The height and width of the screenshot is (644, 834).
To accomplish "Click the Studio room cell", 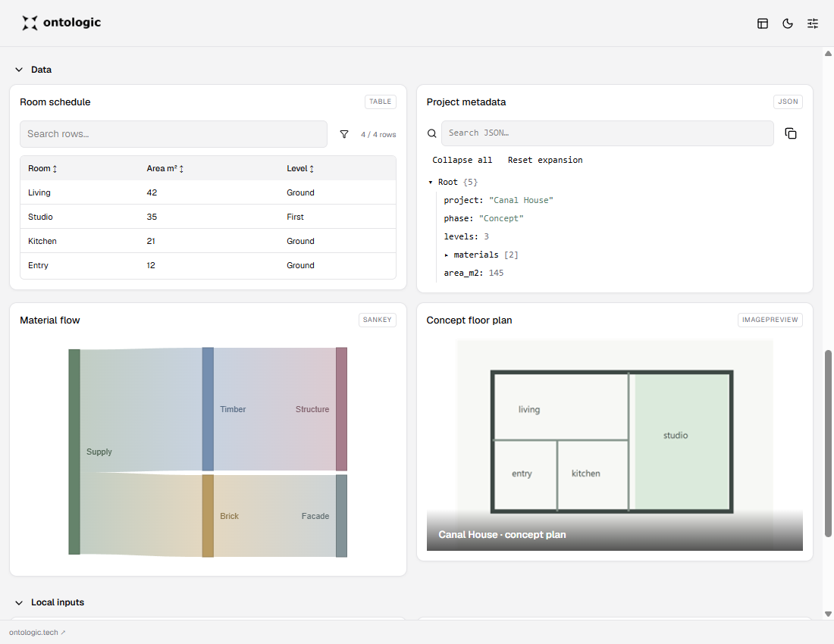I will 40,217.
